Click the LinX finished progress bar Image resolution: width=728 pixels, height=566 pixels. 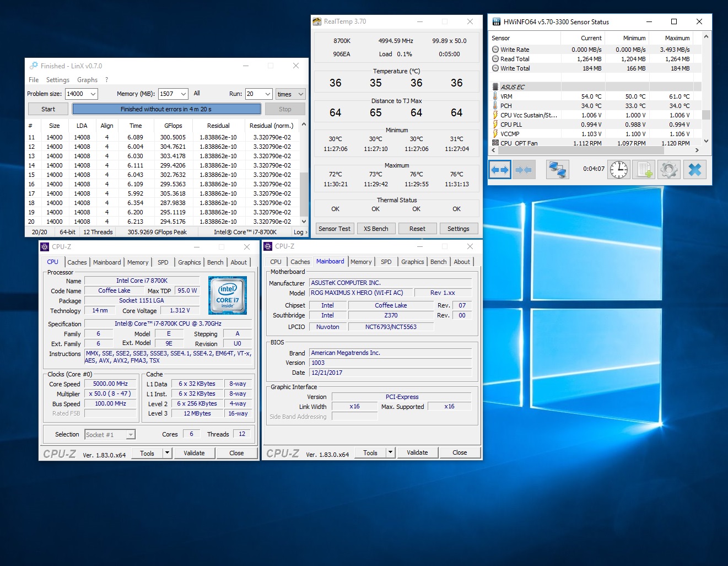[x=166, y=109]
